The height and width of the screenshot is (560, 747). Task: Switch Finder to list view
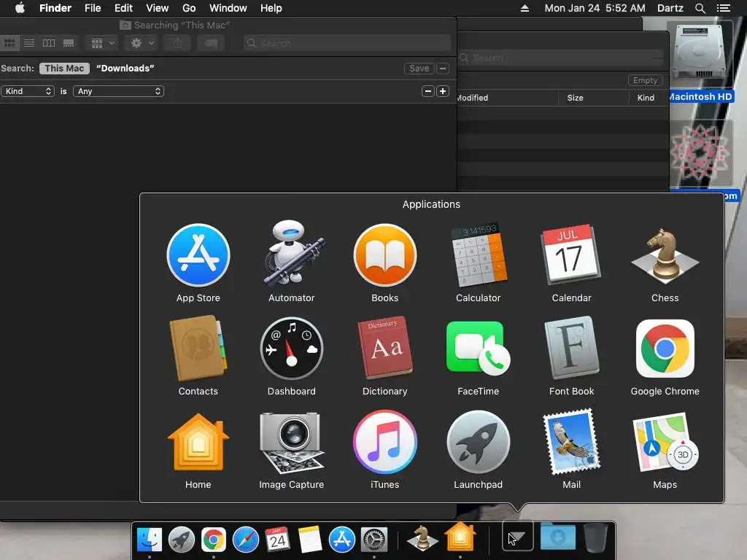(x=29, y=43)
